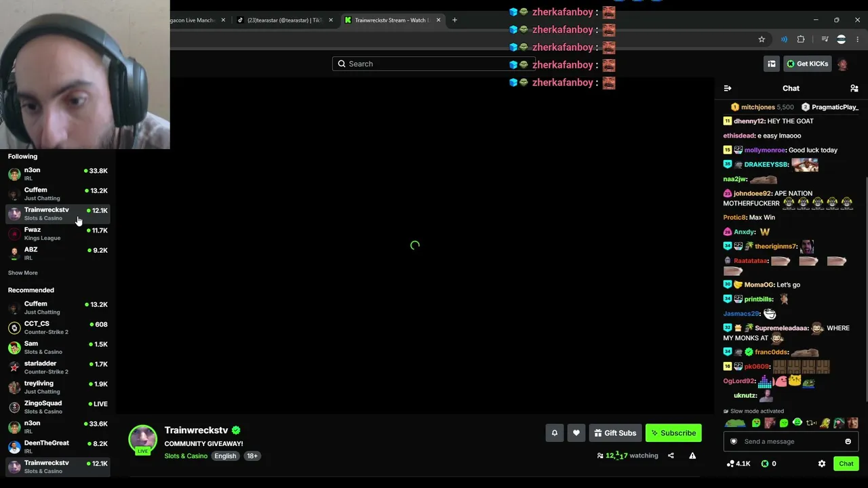868x488 pixels.
Task: Click the 18+ tag
Action: point(252,456)
